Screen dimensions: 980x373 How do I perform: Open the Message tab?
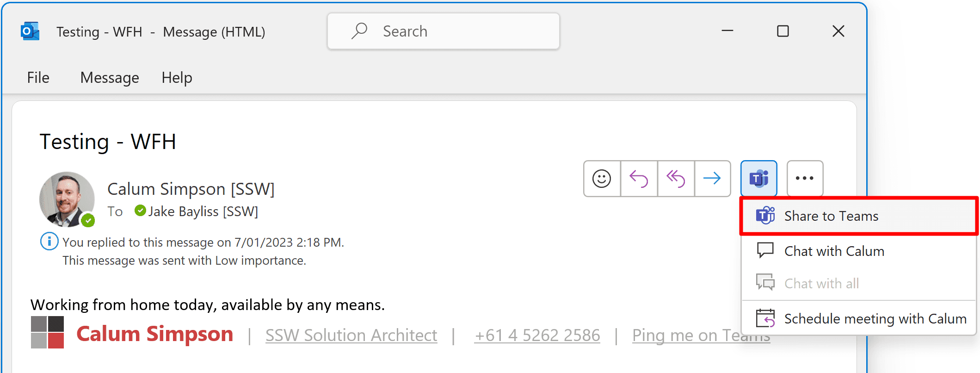(110, 78)
